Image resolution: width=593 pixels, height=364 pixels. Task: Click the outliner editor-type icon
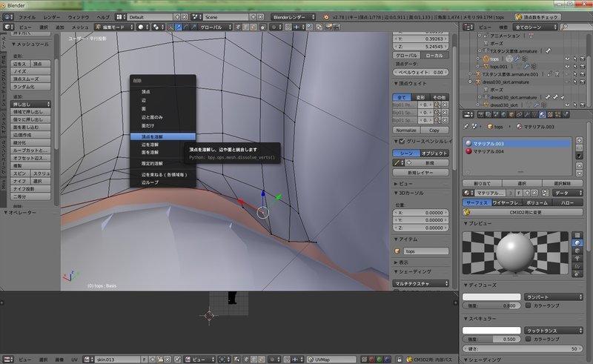[x=468, y=27]
